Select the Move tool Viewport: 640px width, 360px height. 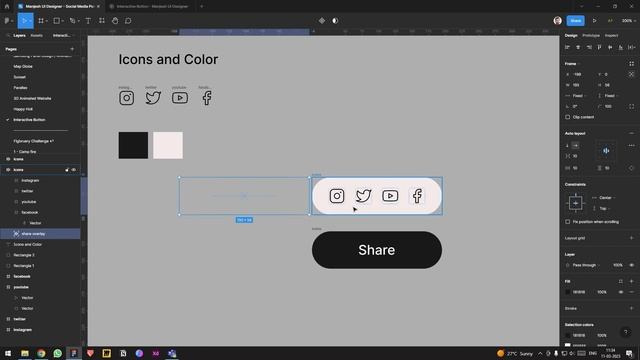tap(24, 21)
